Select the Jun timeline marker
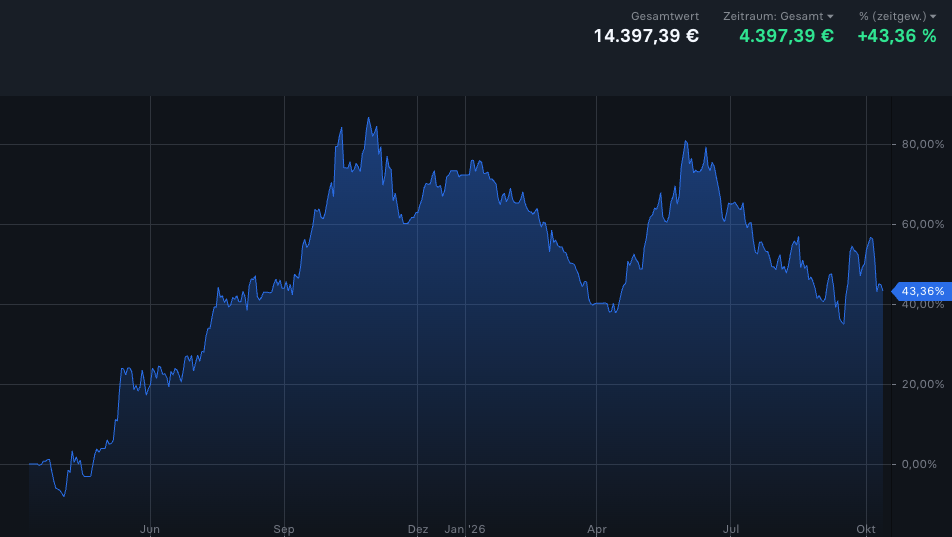The image size is (952, 537). (x=150, y=529)
